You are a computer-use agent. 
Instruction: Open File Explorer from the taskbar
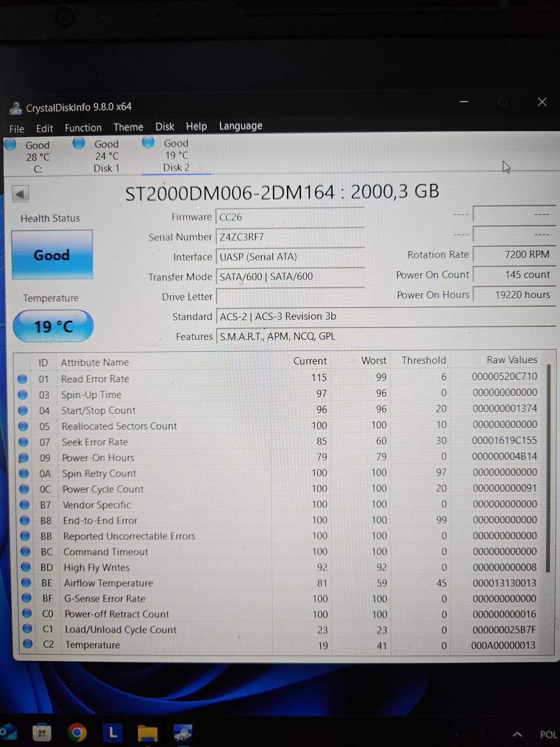(x=148, y=733)
